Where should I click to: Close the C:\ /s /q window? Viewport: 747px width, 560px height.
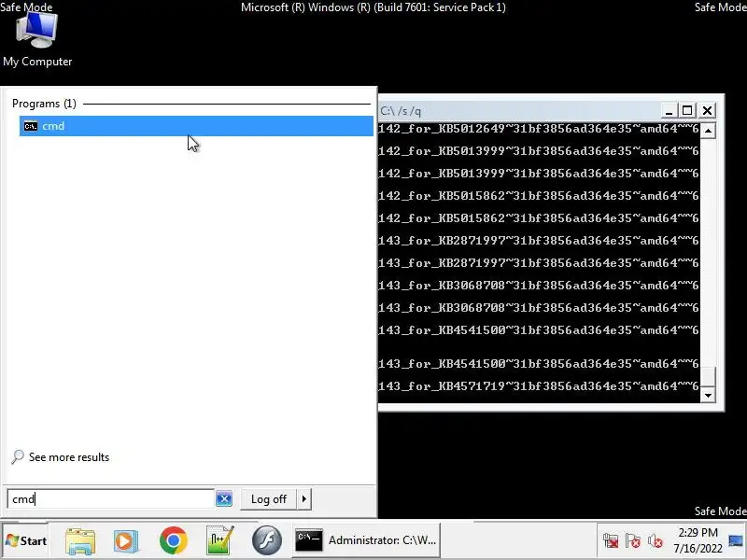click(708, 110)
